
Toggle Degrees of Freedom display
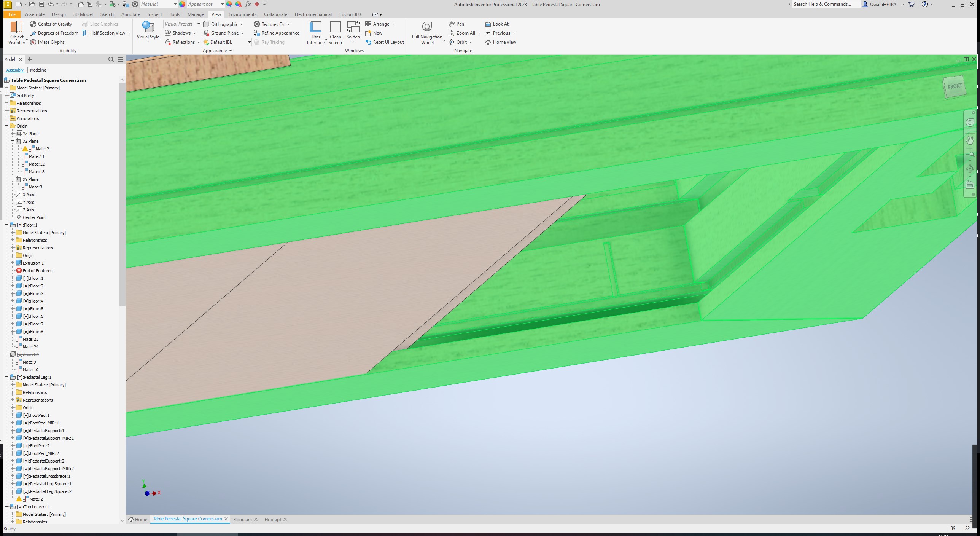(x=54, y=33)
